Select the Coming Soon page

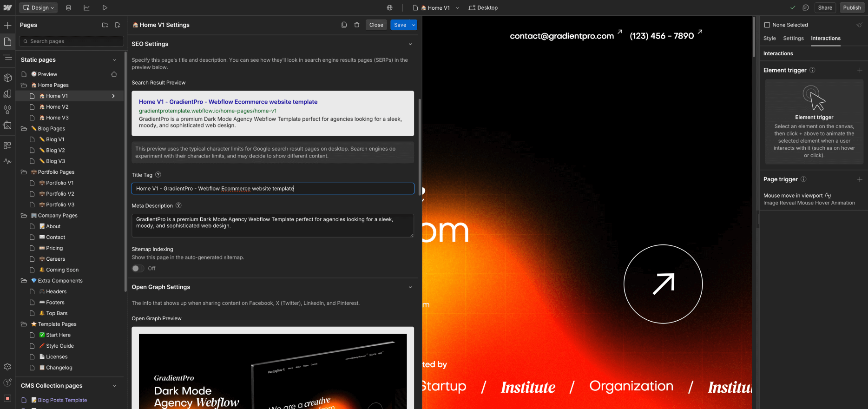(62, 270)
